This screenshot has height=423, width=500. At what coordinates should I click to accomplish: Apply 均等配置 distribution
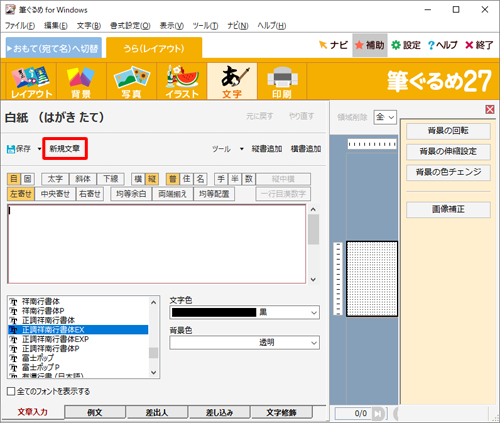pos(214,194)
